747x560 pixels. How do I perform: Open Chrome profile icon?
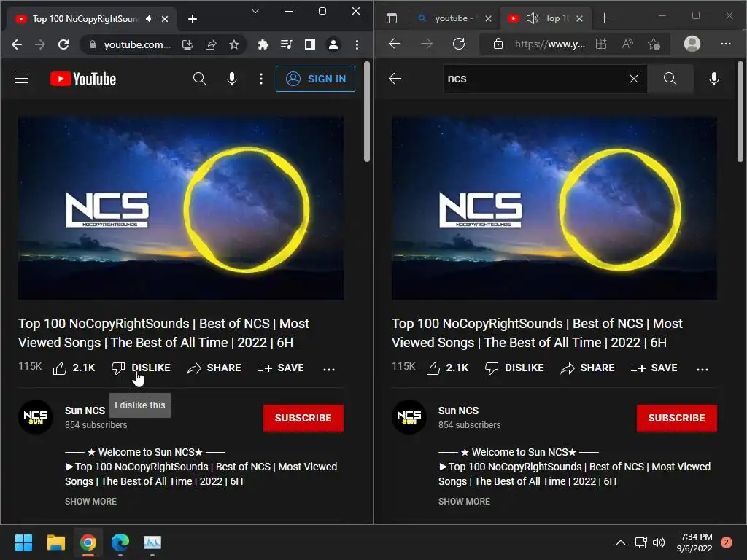pos(333,44)
